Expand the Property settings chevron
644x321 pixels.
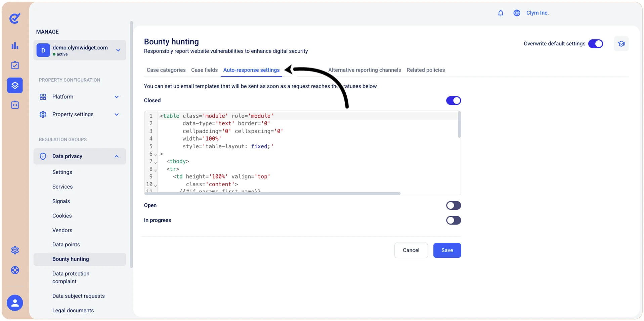117,114
